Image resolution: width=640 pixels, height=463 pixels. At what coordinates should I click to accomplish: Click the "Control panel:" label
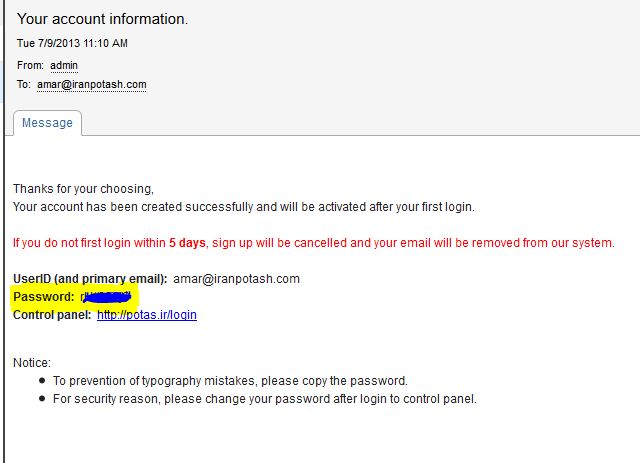pos(51,315)
